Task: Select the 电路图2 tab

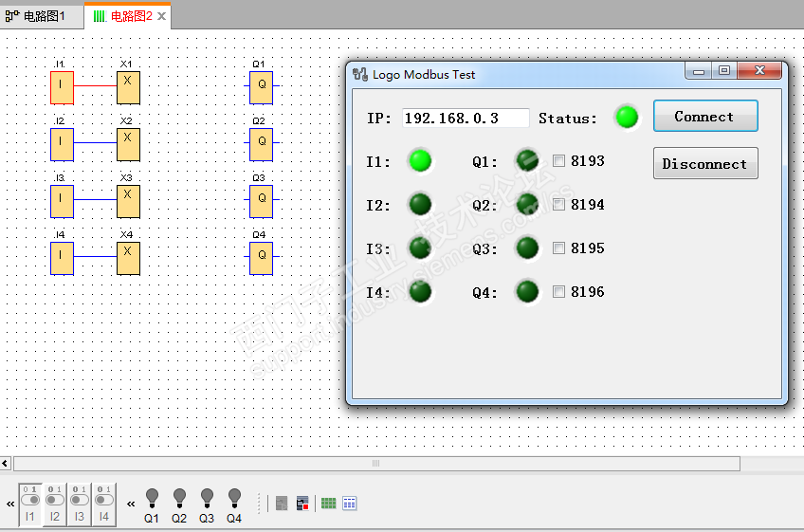Action: click(x=128, y=16)
